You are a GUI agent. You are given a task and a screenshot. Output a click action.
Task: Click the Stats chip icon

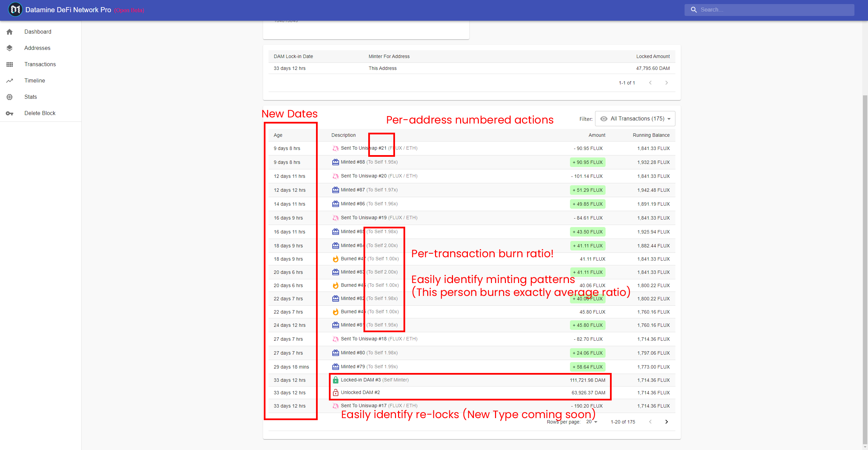click(x=9, y=97)
